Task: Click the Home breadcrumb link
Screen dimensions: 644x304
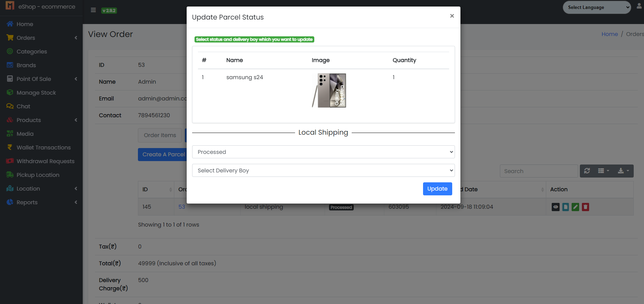Action: (609, 34)
